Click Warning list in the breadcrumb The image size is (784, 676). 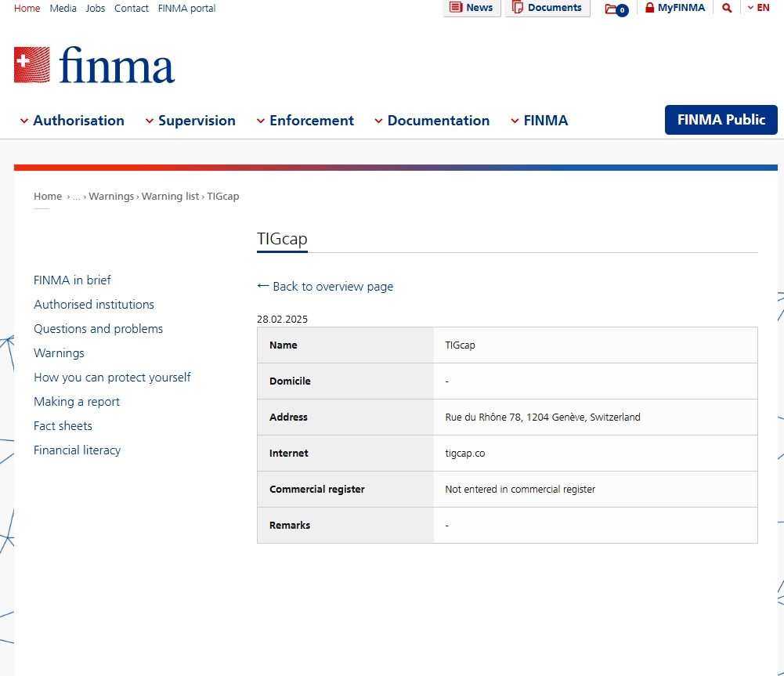point(170,196)
